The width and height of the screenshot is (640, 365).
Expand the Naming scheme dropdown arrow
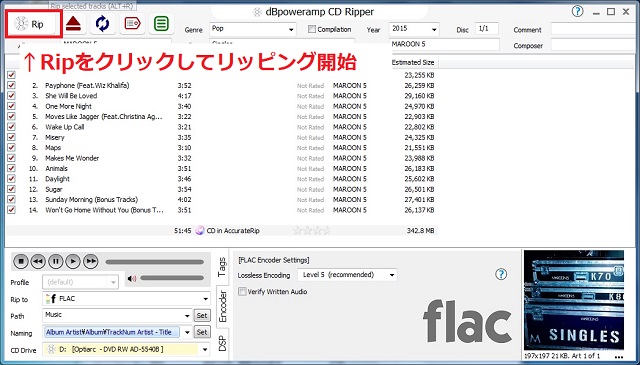tap(187, 332)
